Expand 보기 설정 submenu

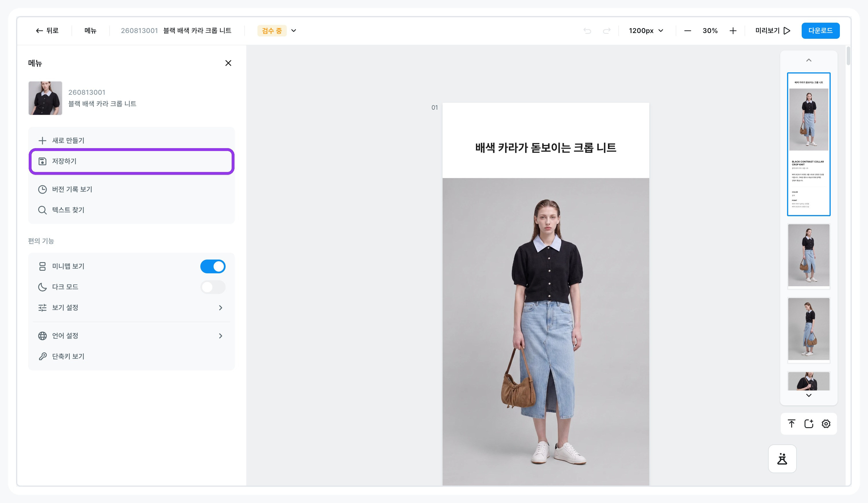pyautogui.click(x=131, y=308)
